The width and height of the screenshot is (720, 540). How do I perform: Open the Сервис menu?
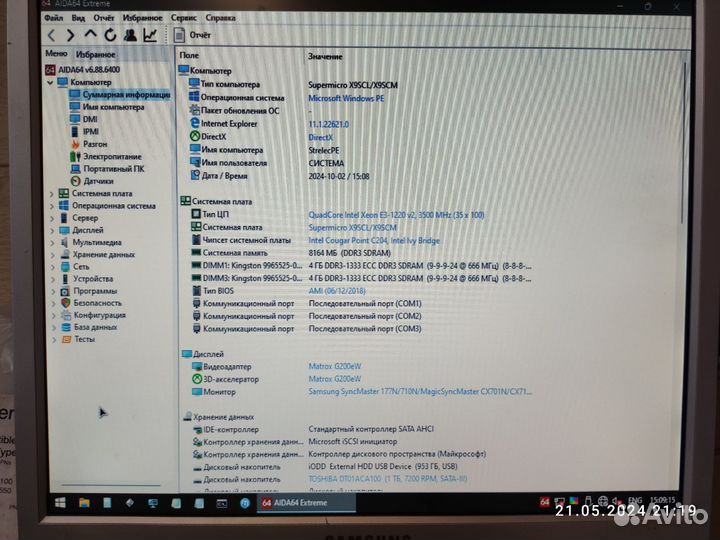tap(184, 18)
